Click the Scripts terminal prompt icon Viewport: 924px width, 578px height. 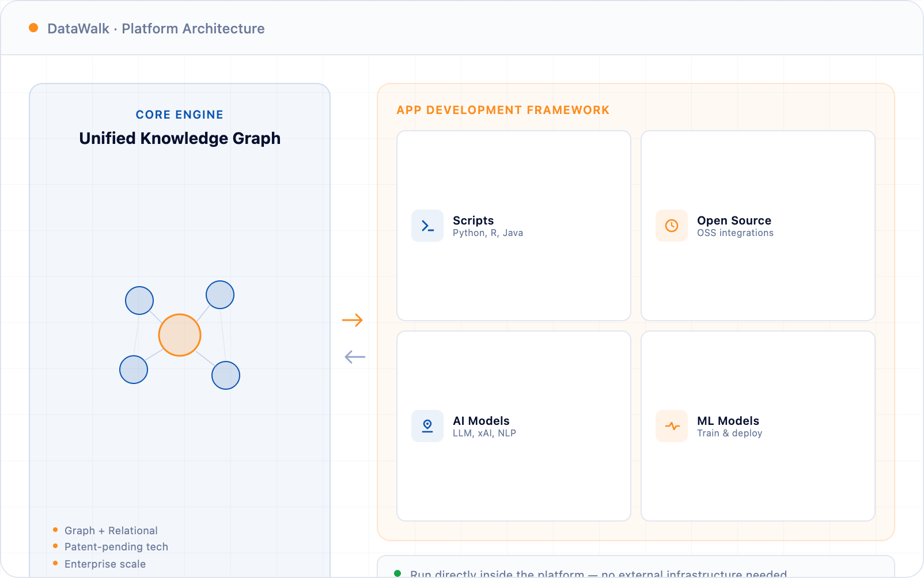[x=427, y=226]
